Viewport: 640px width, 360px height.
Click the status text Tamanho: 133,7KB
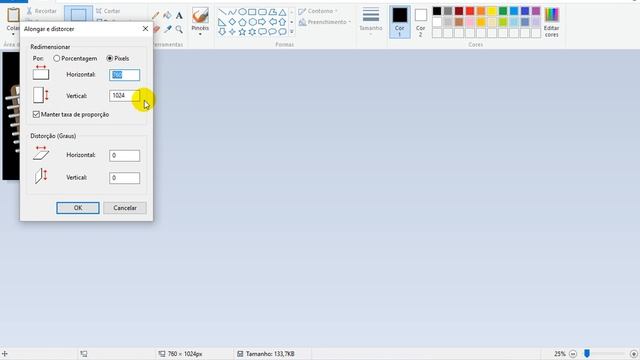[x=270, y=354]
